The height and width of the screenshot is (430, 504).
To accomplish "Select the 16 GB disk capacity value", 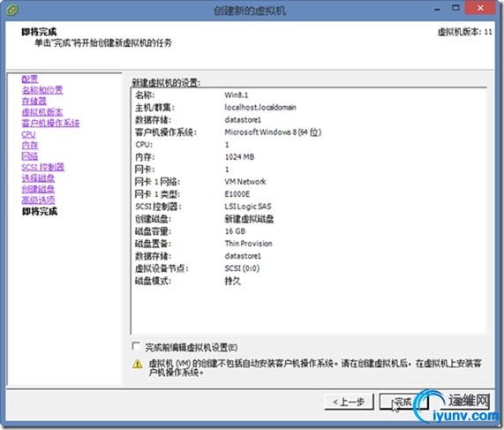I will coord(235,231).
